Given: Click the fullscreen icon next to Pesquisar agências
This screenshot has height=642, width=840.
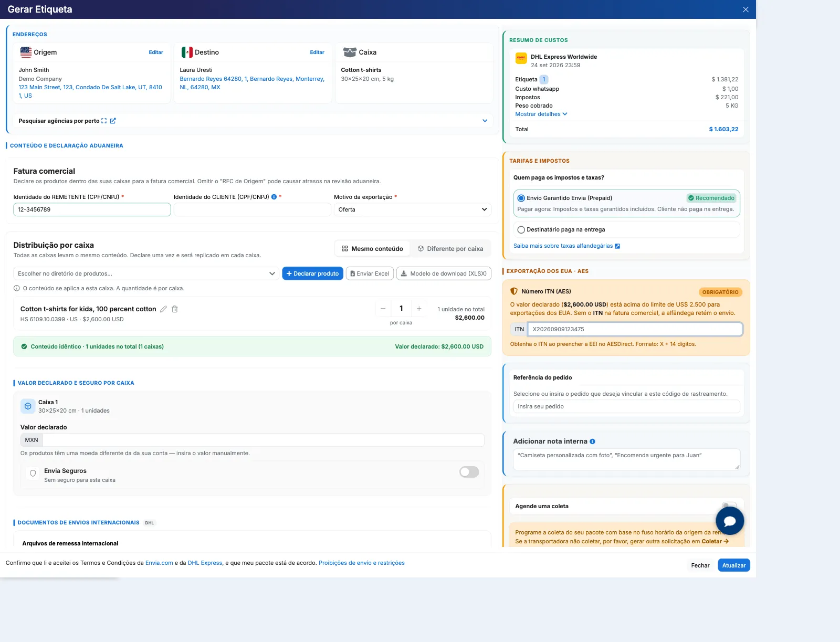Looking at the screenshot, I should pos(104,121).
